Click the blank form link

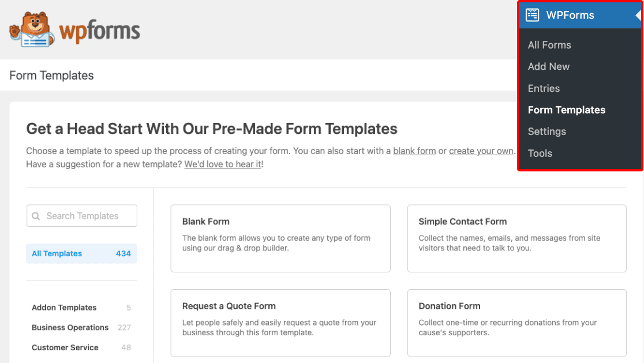pyautogui.click(x=414, y=151)
